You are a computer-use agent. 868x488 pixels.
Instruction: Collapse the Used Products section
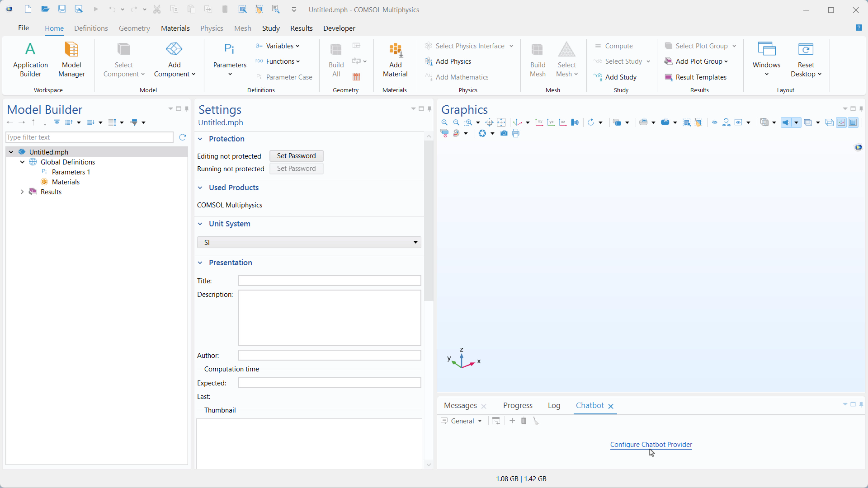click(200, 188)
